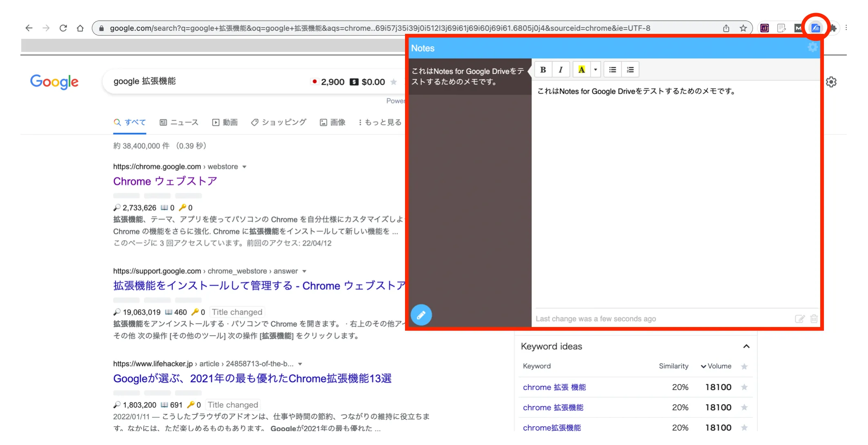Expand dropdown beside lifehacker.jp result URL
The image size is (868, 445).
point(300,364)
